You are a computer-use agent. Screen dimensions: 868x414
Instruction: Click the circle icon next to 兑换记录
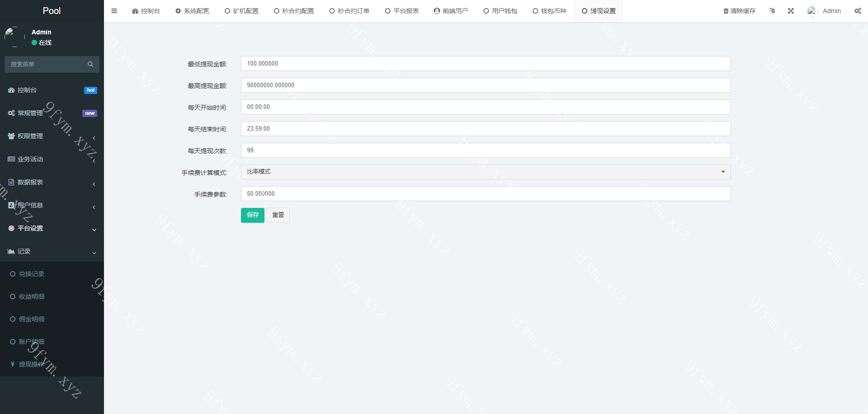pos(13,274)
